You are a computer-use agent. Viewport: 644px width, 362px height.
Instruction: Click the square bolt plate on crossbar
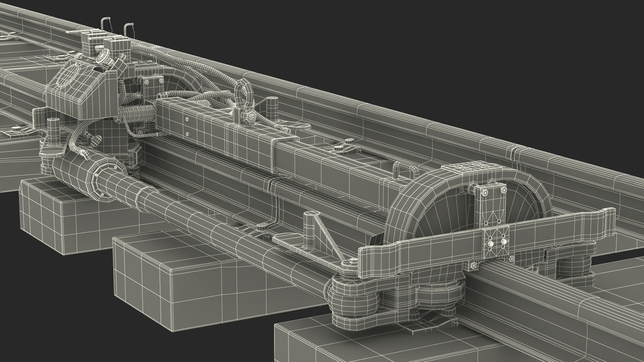click(x=496, y=242)
